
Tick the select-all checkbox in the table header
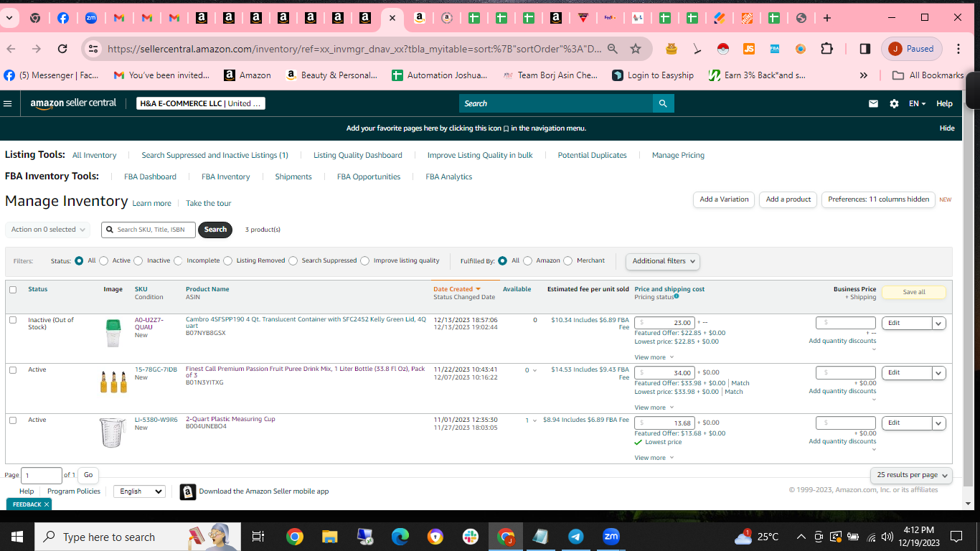[x=13, y=290]
